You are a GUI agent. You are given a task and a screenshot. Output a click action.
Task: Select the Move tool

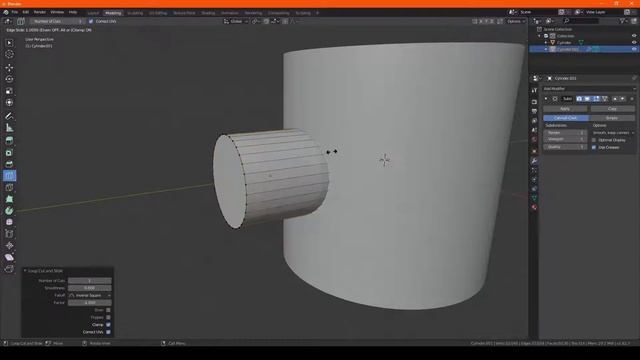point(9,67)
